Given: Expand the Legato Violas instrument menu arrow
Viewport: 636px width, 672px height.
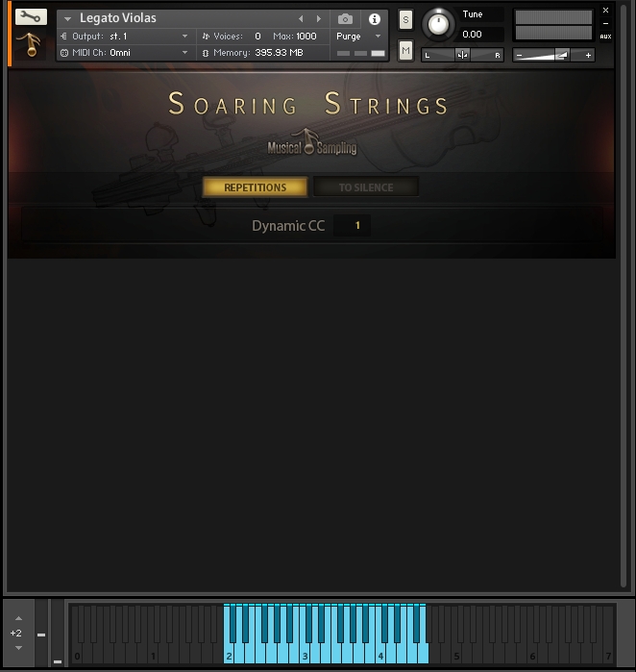Looking at the screenshot, I should pyautogui.click(x=67, y=19).
